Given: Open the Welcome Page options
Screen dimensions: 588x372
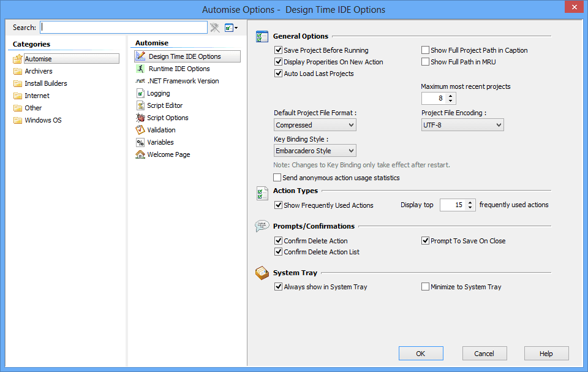Looking at the screenshot, I should [x=168, y=154].
